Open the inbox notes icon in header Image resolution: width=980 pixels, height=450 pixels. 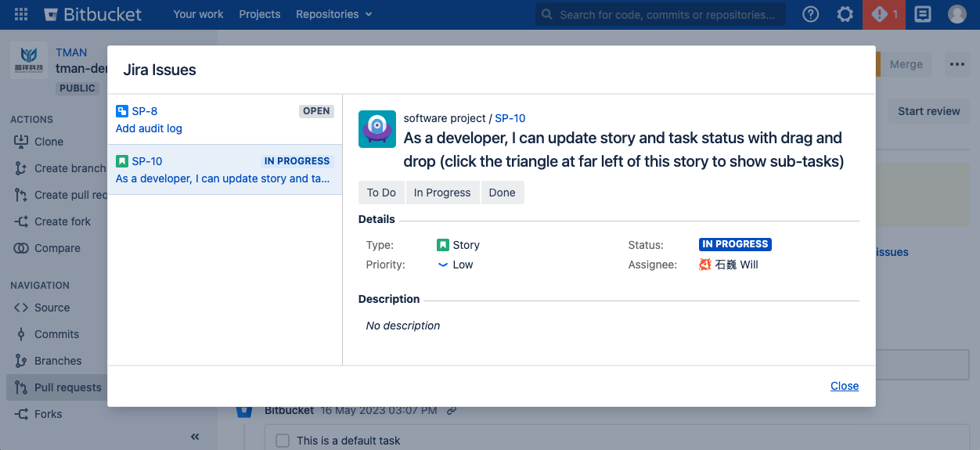point(923,14)
